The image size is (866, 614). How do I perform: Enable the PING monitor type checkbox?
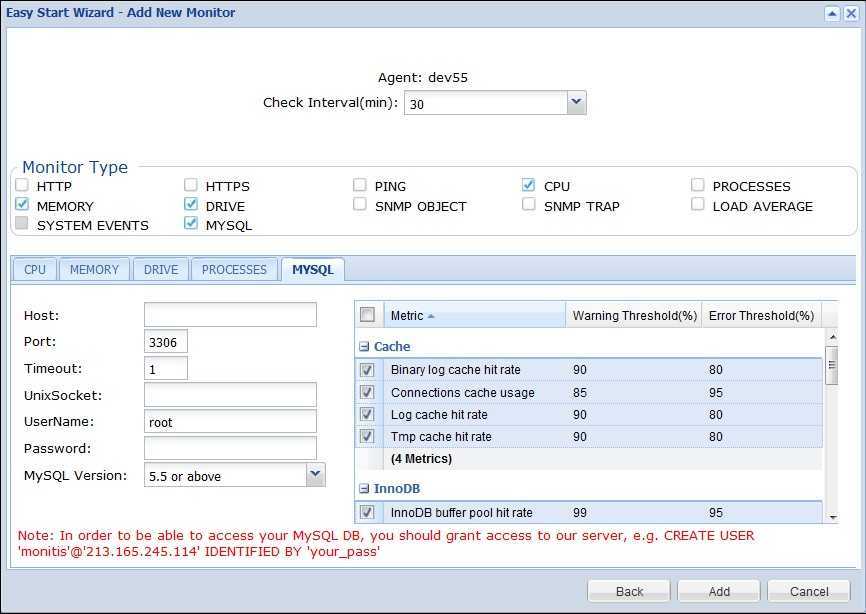tap(360, 184)
